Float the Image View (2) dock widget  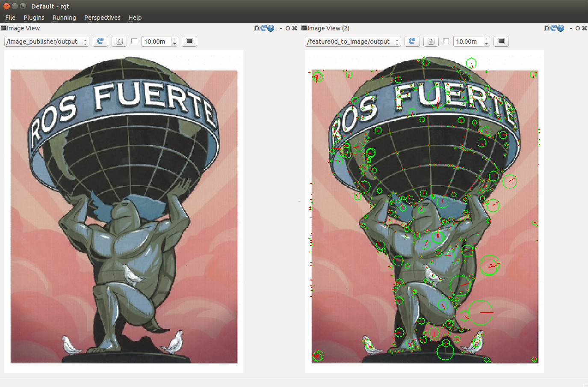(x=578, y=28)
